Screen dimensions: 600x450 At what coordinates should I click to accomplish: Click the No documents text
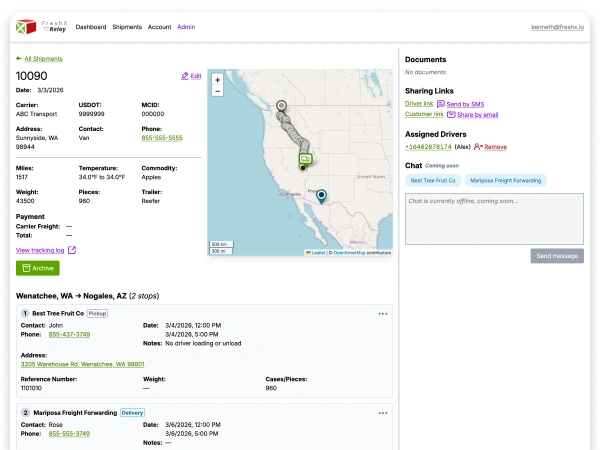[x=426, y=72]
